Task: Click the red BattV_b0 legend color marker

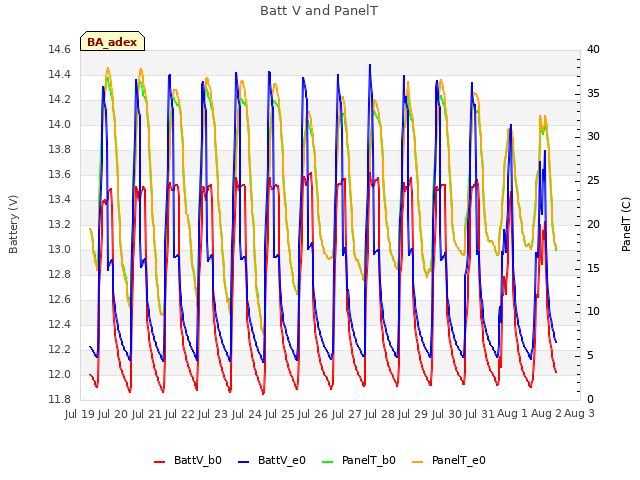Action: 160,462
